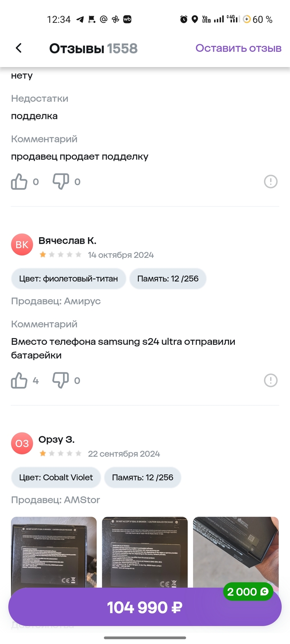Open first review photo by Орзу З.
This screenshot has width=290, height=644.
[x=54, y=553]
